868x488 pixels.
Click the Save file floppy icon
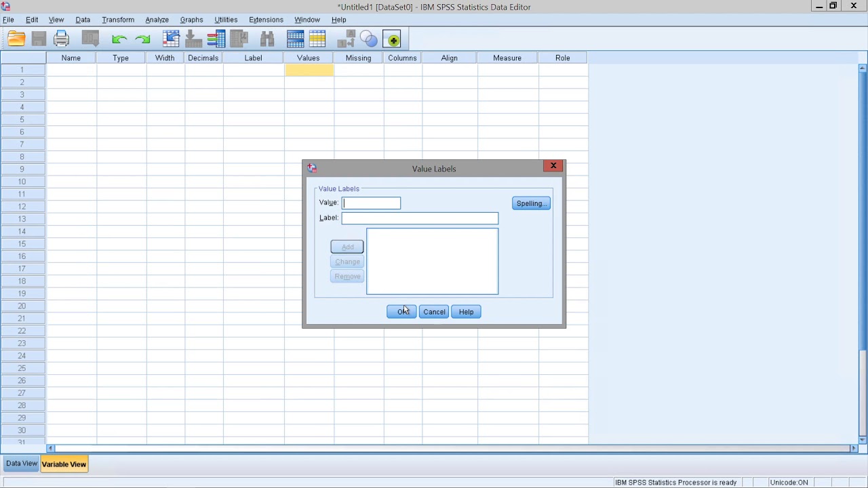point(39,39)
